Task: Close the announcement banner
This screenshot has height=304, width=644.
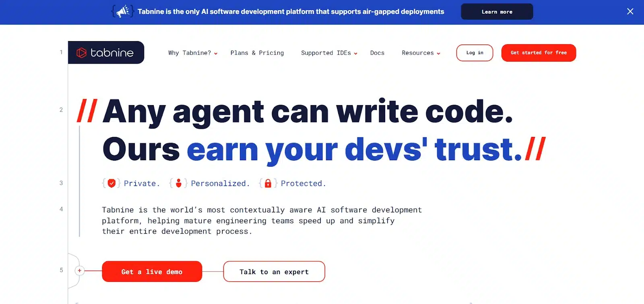Action: (x=630, y=11)
